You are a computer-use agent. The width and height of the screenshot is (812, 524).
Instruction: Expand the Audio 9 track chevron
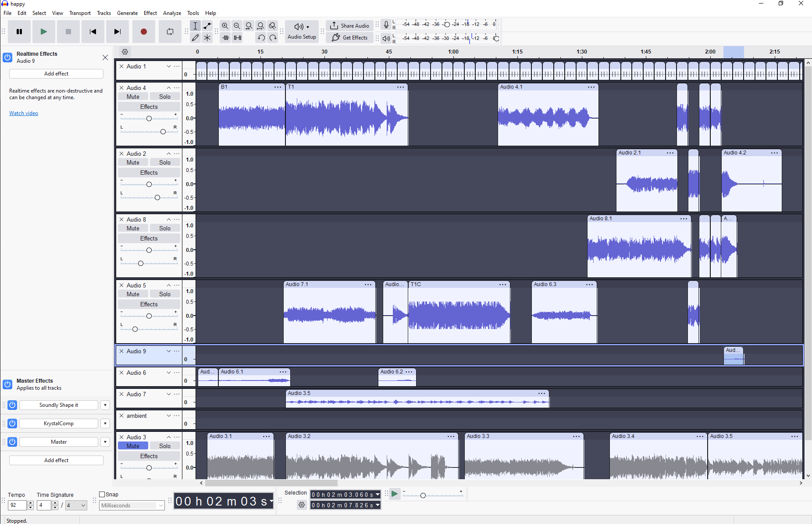click(169, 351)
